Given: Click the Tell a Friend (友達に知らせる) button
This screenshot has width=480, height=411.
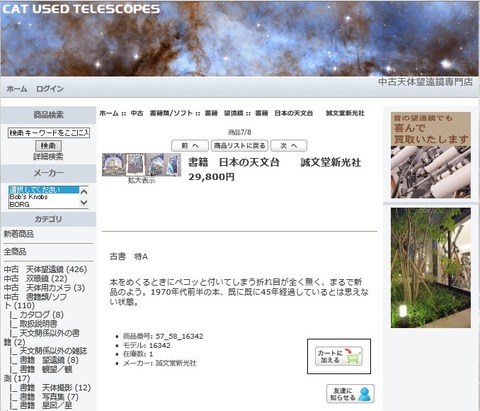Looking at the screenshot, I should tap(350, 394).
